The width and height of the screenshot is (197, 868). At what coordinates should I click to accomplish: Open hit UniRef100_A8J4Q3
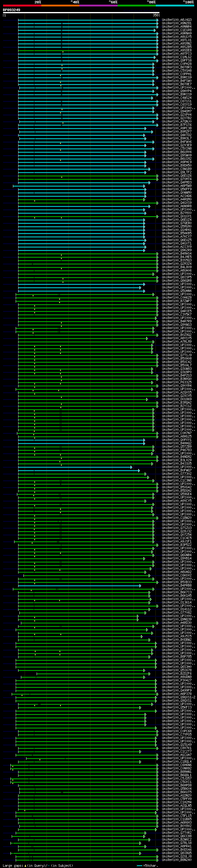(177, 20)
